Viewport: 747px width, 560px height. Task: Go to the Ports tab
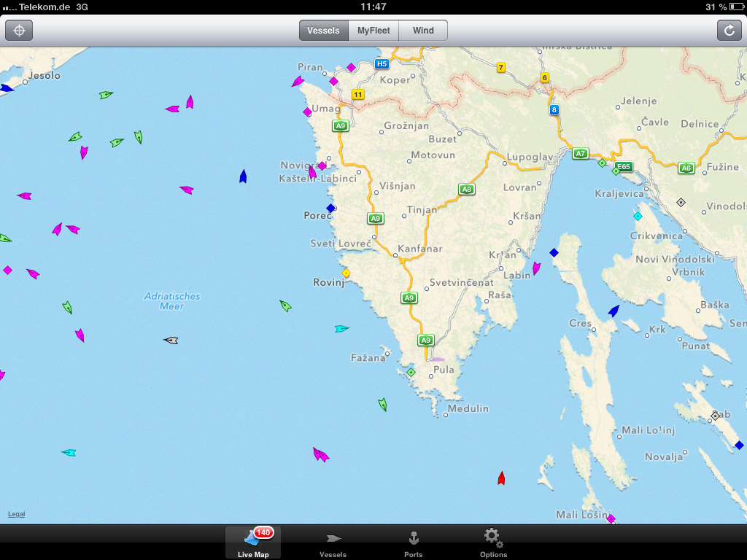[413, 543]
